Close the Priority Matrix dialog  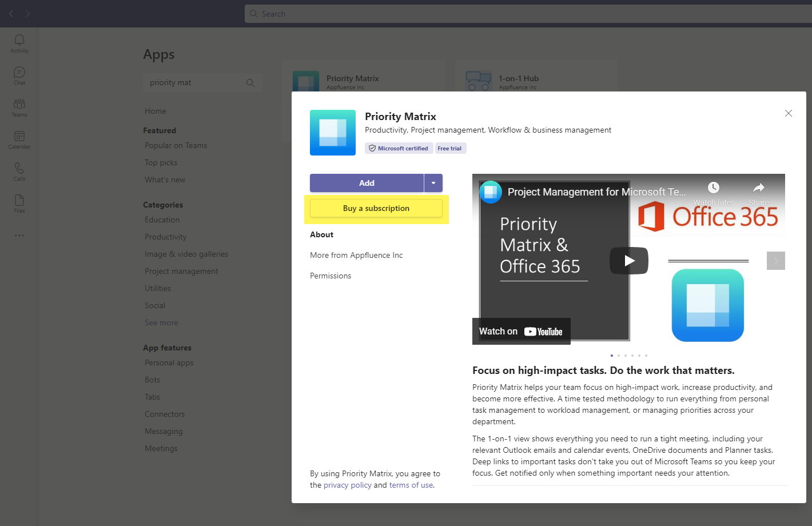tap(788, 113)
